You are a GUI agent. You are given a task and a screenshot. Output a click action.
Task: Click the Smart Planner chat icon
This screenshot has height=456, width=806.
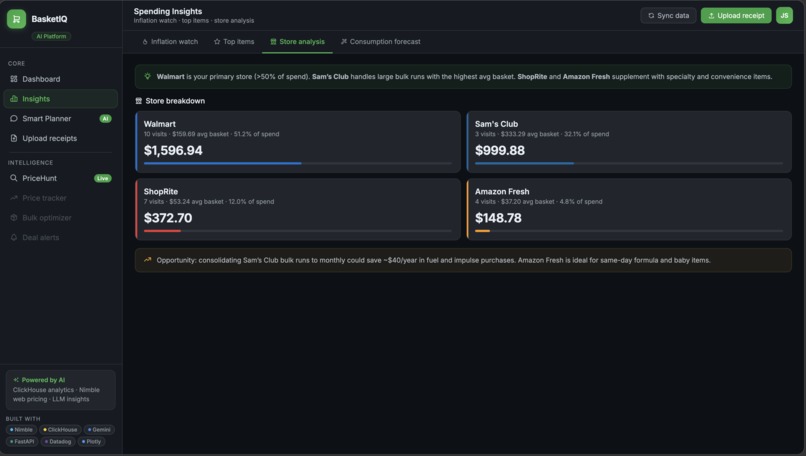click(14, 119)
